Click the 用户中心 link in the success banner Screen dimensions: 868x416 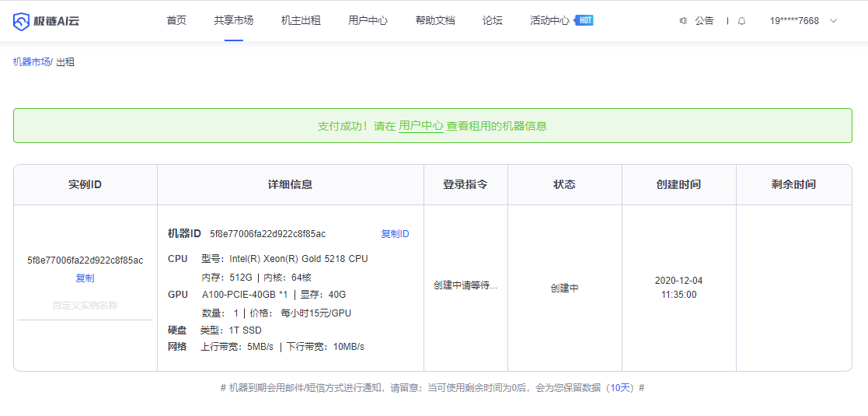420,126
